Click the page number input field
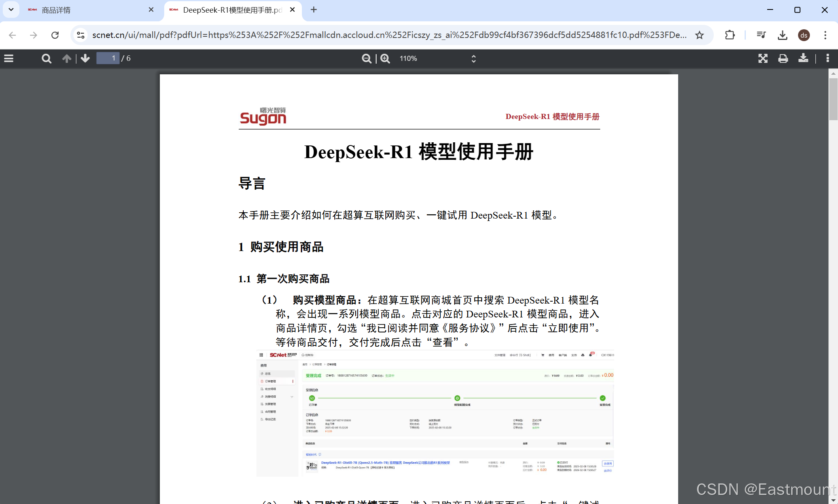Image resolution: width=838 pixels, height=504 pixels. click(108, 59)
